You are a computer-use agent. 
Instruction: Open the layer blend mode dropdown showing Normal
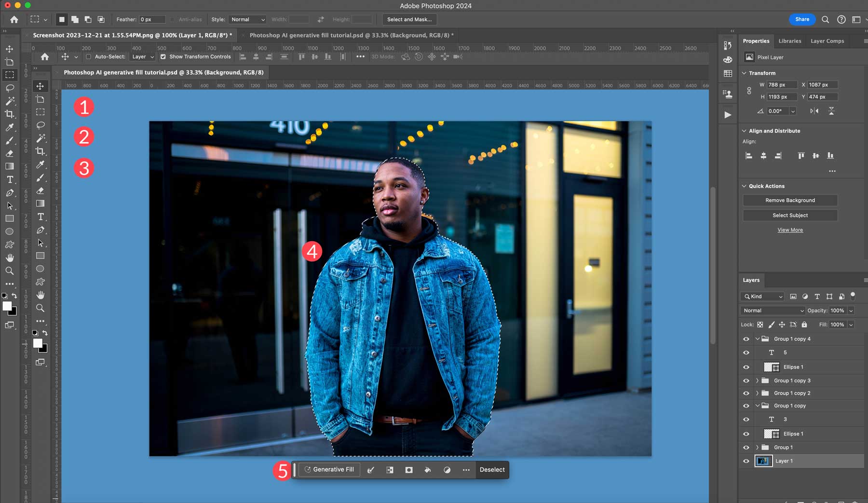pos(772,310)
